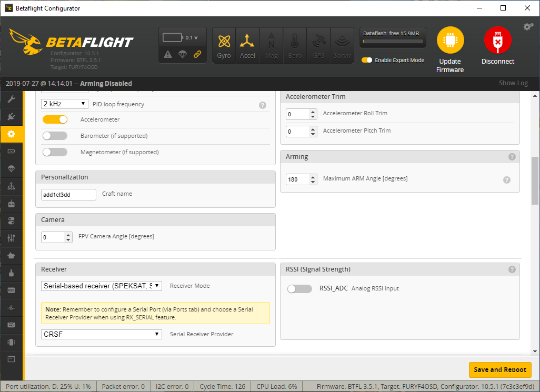Screen dimensions: 540x392
Task: Open the PID Tuning sidebar tab
Action: 12,186
